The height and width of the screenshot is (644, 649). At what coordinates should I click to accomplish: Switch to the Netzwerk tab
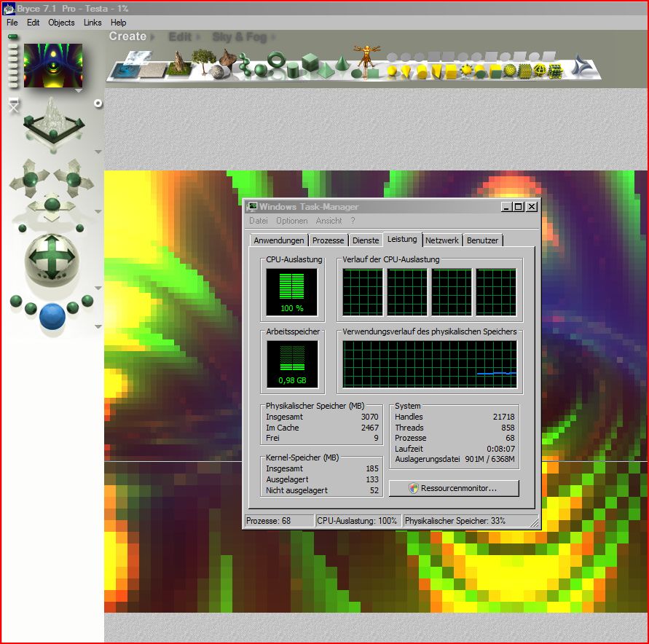441,240
